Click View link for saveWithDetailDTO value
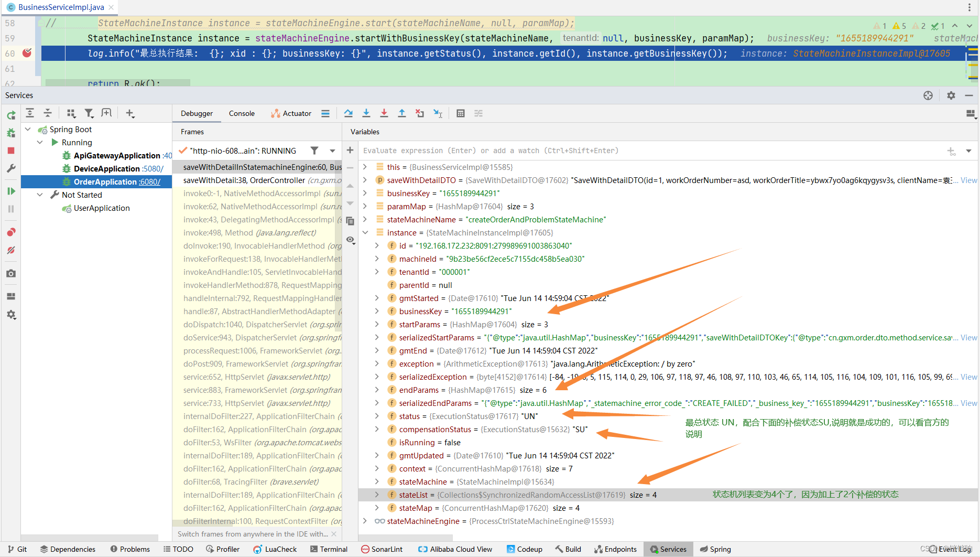This screenshot has height=557, width=980. click(x=968, y=180)
